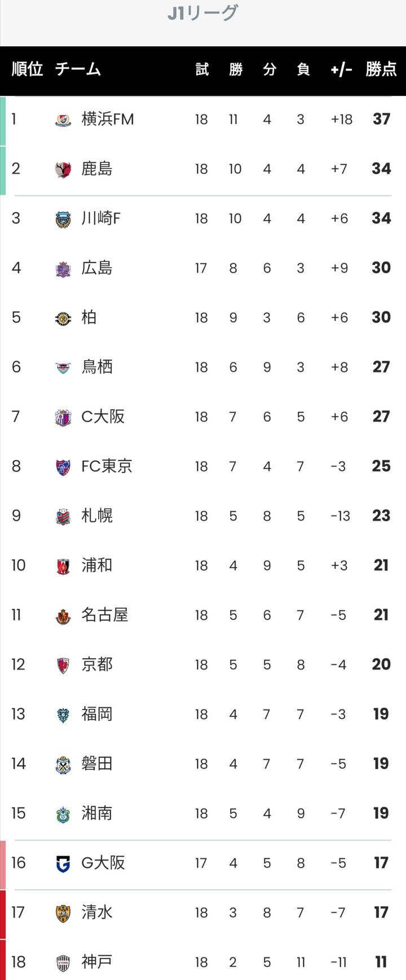Click the 清水 team crest icon

63,913
